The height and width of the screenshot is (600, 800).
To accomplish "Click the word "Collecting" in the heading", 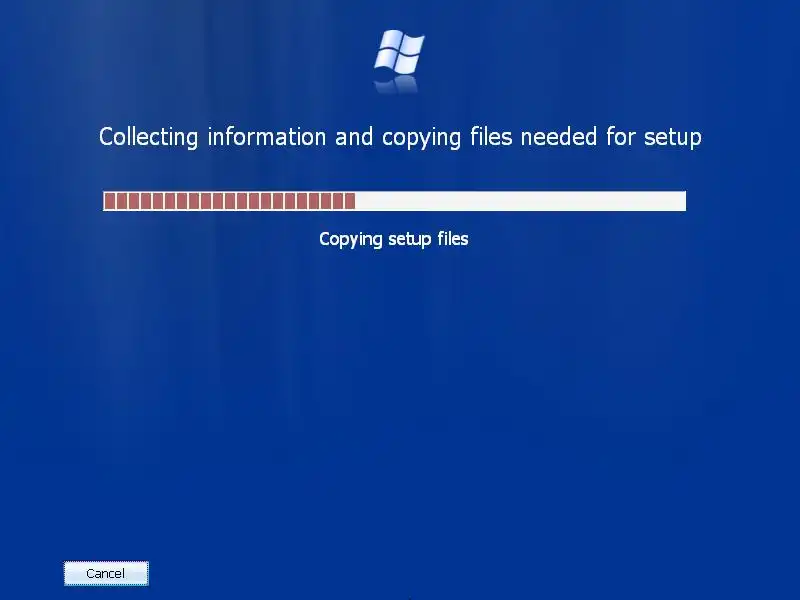I will coord(148,137).
